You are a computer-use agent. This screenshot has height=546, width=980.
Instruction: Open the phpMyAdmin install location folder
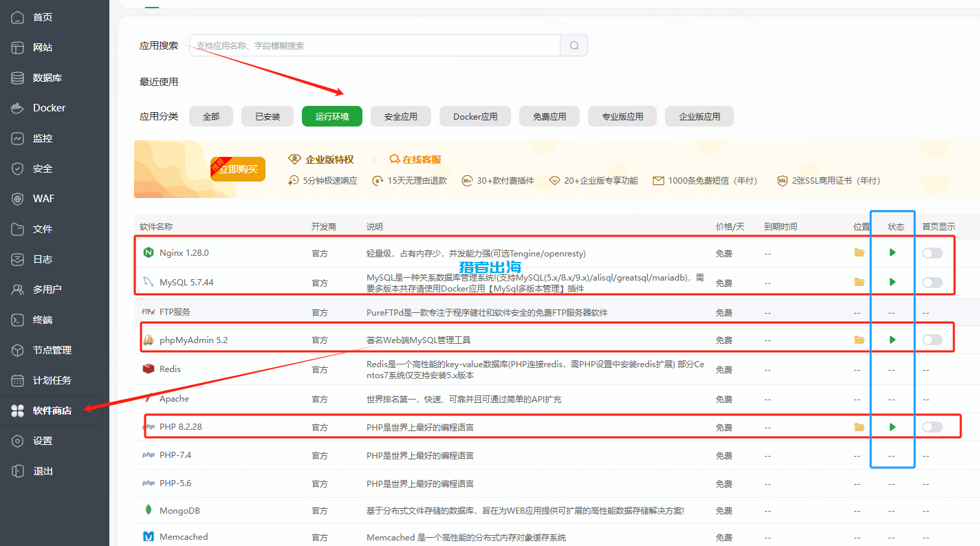pos(859,340)
